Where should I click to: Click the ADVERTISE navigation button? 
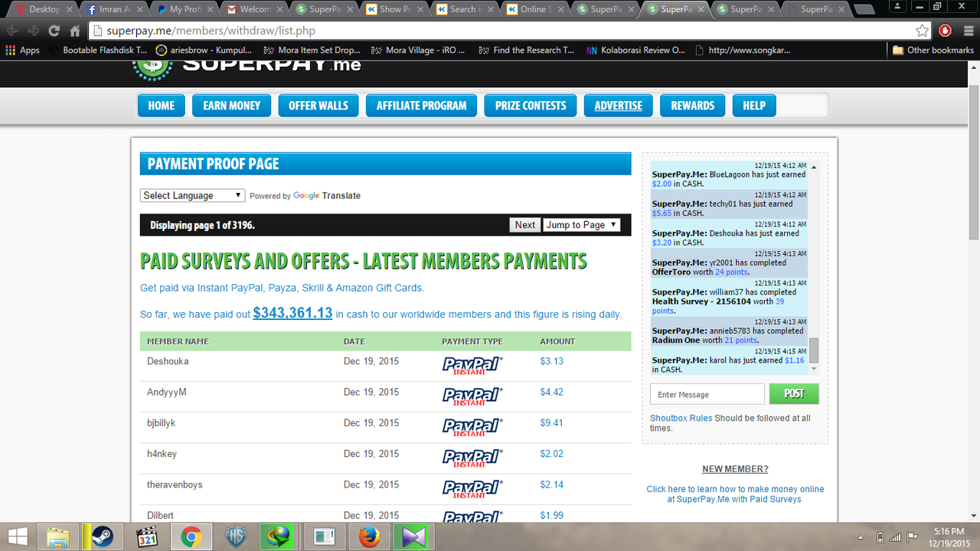coord(619,106)
